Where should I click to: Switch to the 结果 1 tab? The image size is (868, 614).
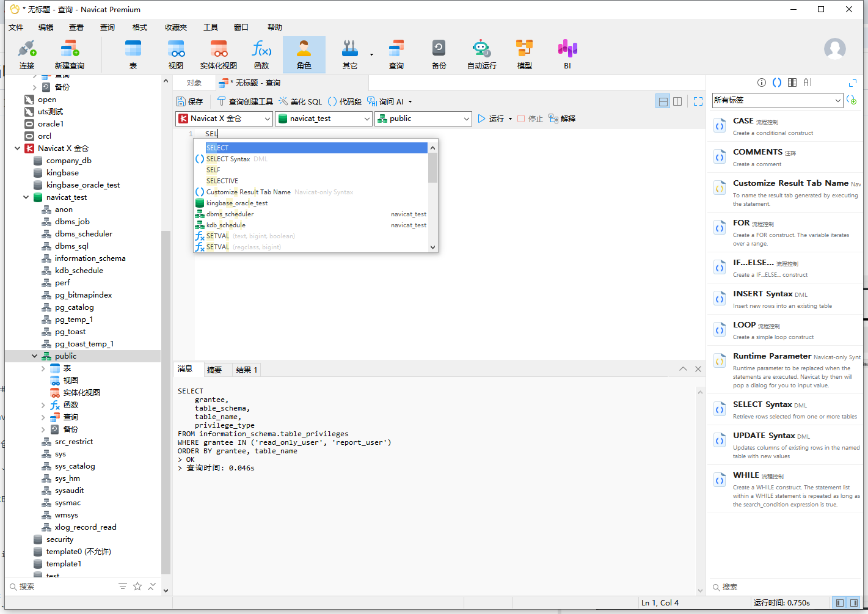(x=247, y=370)
